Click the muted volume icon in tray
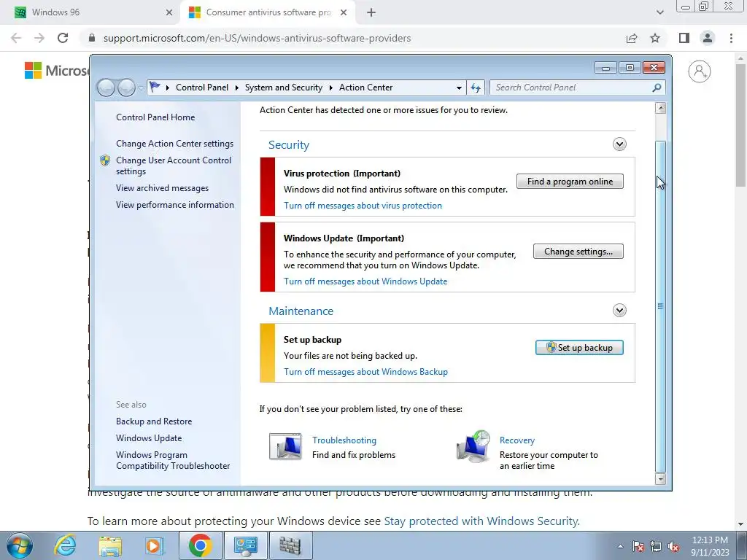 673,547
